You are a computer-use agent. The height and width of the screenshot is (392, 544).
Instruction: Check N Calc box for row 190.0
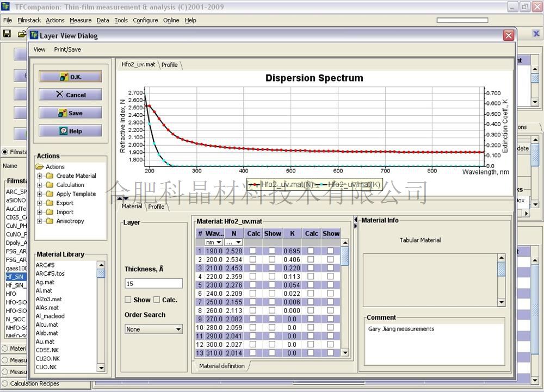coord(253,251)
